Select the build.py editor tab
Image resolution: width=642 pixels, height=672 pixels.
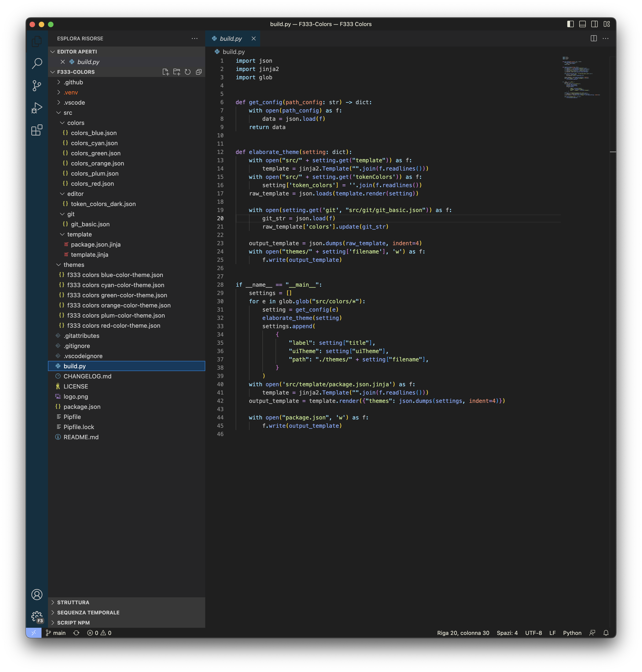231,39
